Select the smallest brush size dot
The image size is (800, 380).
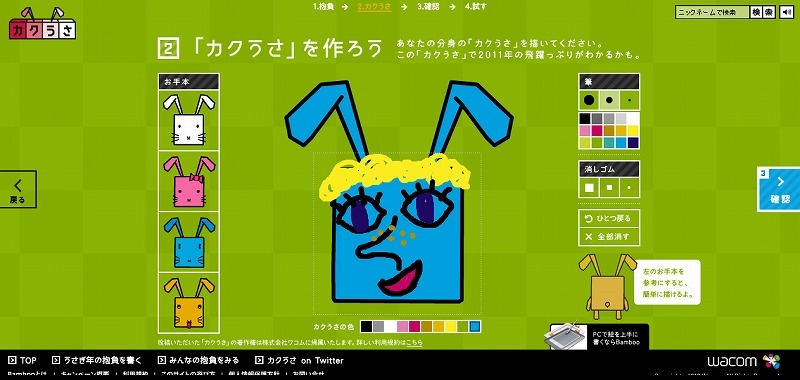pyautogui.click(x=629, y=100)
